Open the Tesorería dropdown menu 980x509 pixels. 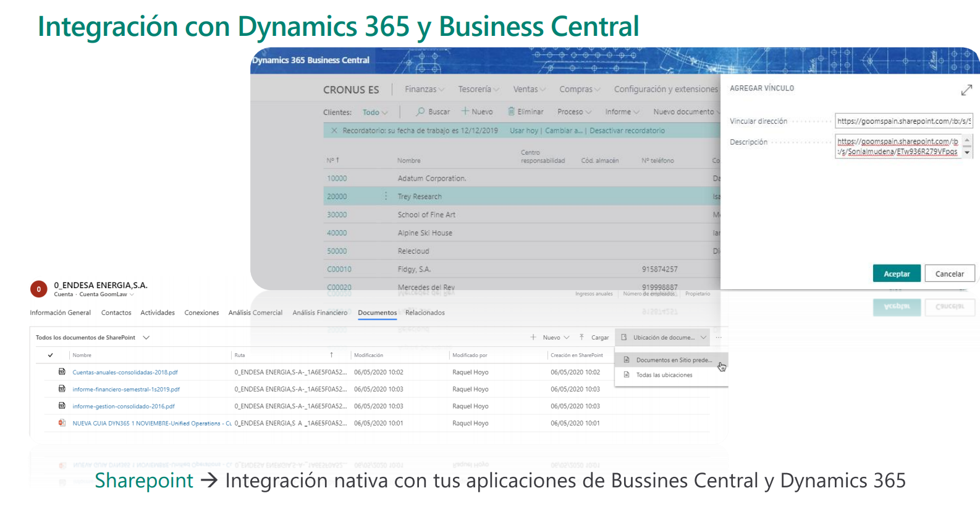click(479, 89)
